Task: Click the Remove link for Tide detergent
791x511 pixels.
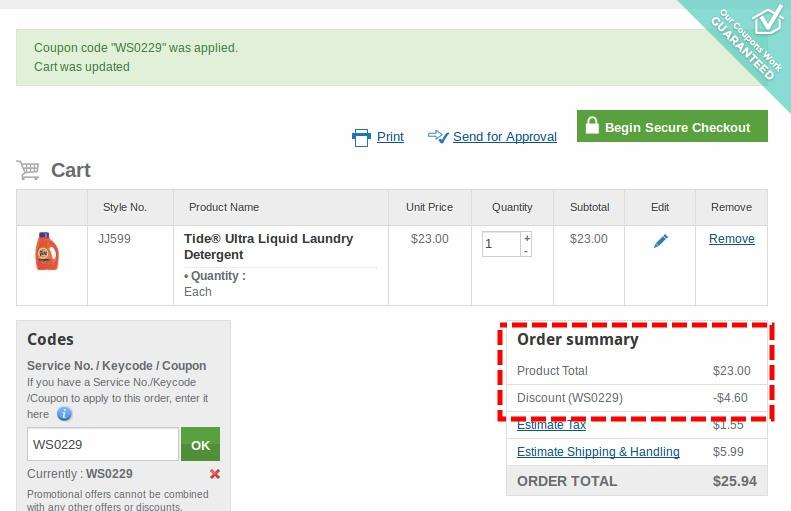Action: pos(731,239)
